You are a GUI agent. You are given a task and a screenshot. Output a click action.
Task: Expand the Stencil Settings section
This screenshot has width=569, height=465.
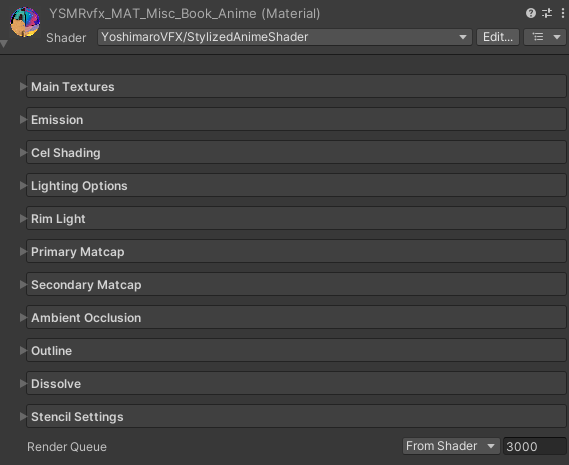point(296,416)
